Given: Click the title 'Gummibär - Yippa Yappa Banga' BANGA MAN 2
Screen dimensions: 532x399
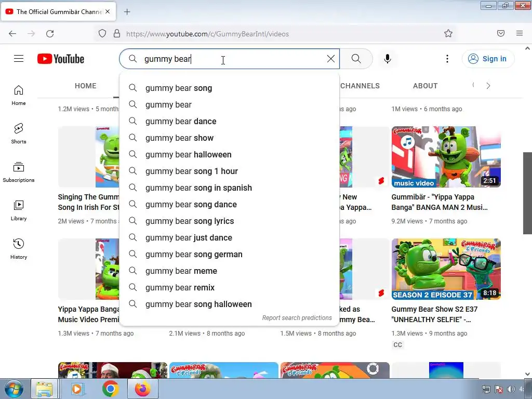Looking at the screenshot, I should [440, 202].
